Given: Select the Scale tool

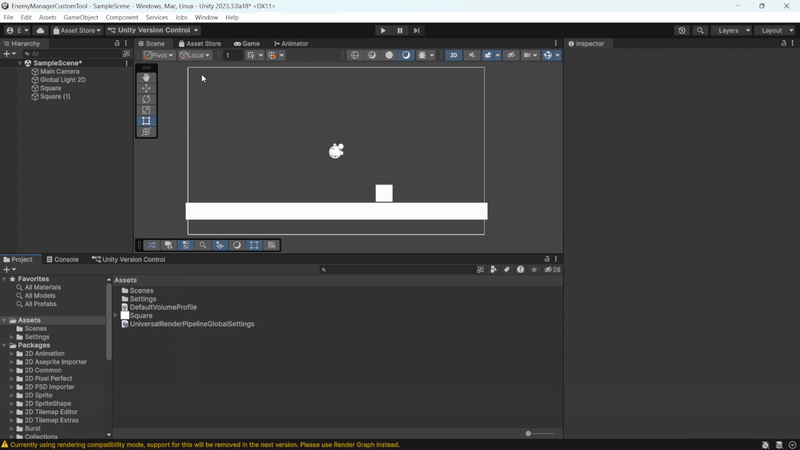Looking at the screenshot, I should pyautogui.click(x=146, y=110).
